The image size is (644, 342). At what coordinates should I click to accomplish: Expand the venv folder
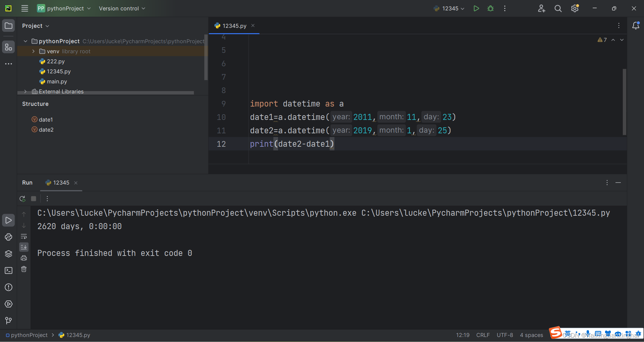click(34, 51)
